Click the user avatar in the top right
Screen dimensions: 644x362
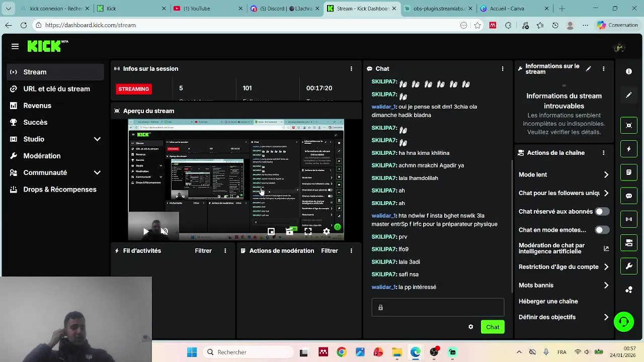click(x=620, y=48)
